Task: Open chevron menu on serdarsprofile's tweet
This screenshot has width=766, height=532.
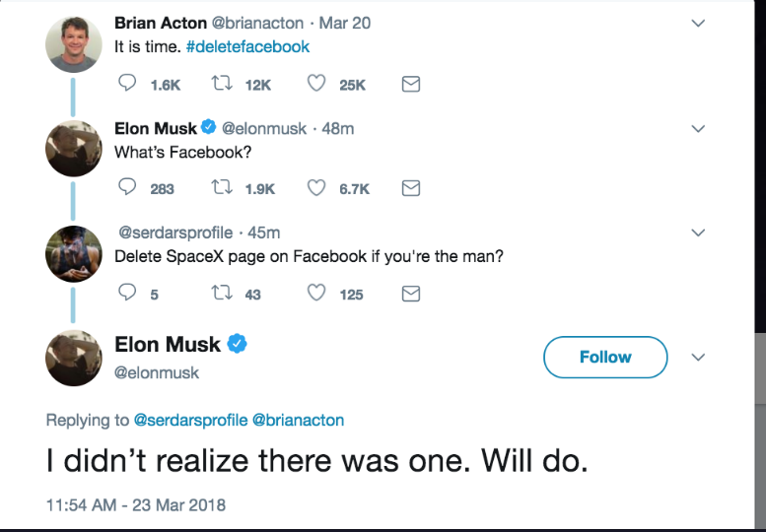Action: pos(698,233)
